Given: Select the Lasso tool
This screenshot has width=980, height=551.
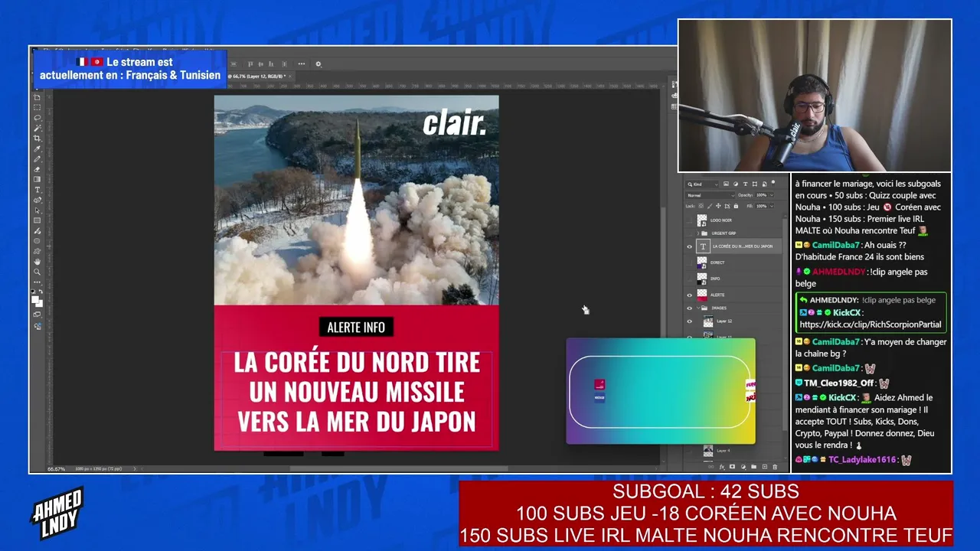Looking at the screenshot, I should (x=37, y=118).
